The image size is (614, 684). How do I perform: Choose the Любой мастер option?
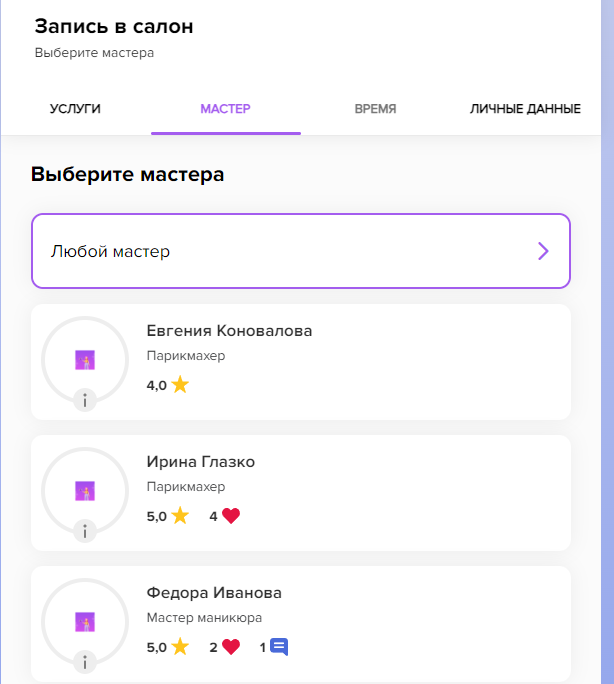(300, 251)
